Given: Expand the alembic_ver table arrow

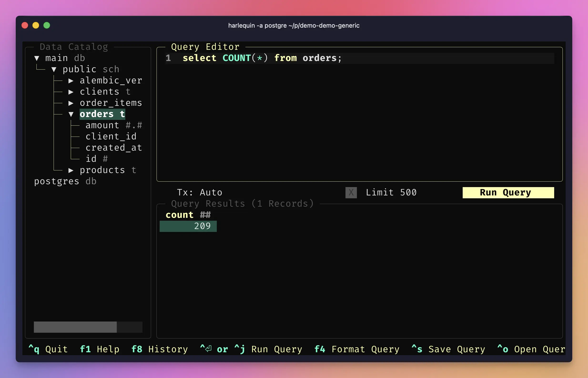Looking at the screenshot, I should [x=71, y=81].
